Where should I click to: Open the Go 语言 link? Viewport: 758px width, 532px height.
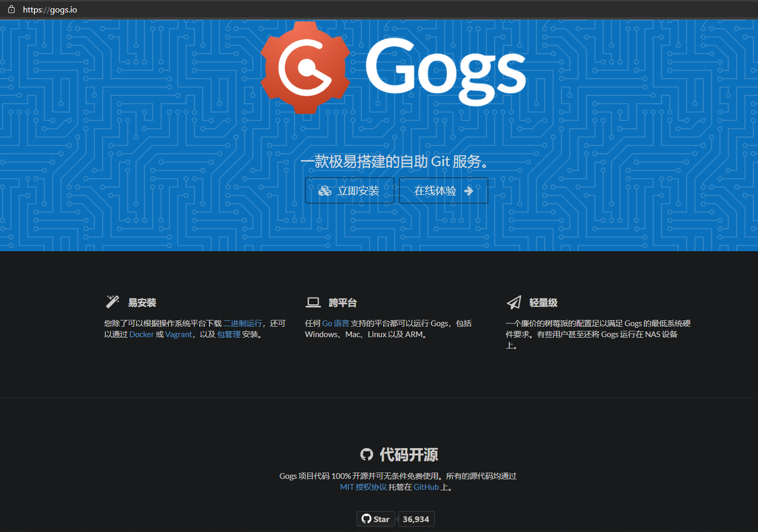[x=336, y=324]
